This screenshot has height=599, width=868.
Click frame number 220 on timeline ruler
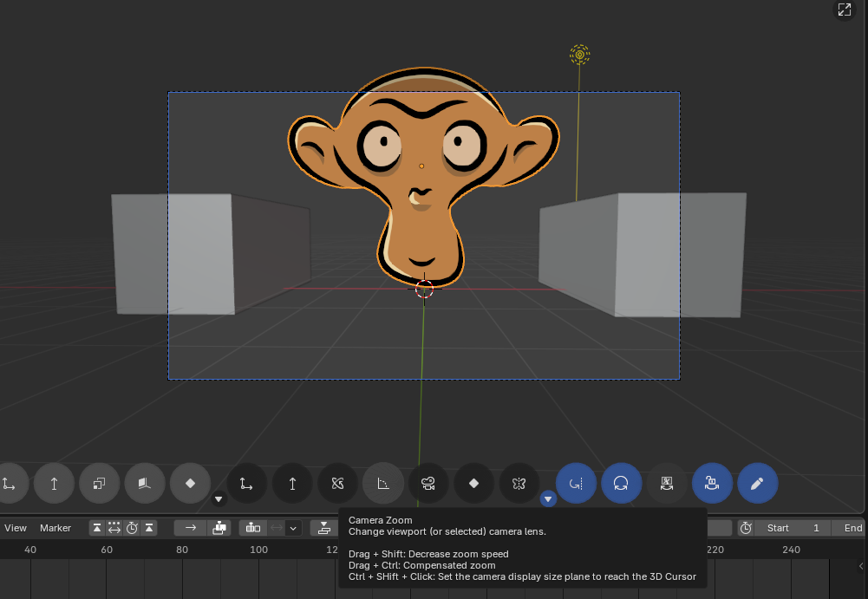click(x=715, y=550)
